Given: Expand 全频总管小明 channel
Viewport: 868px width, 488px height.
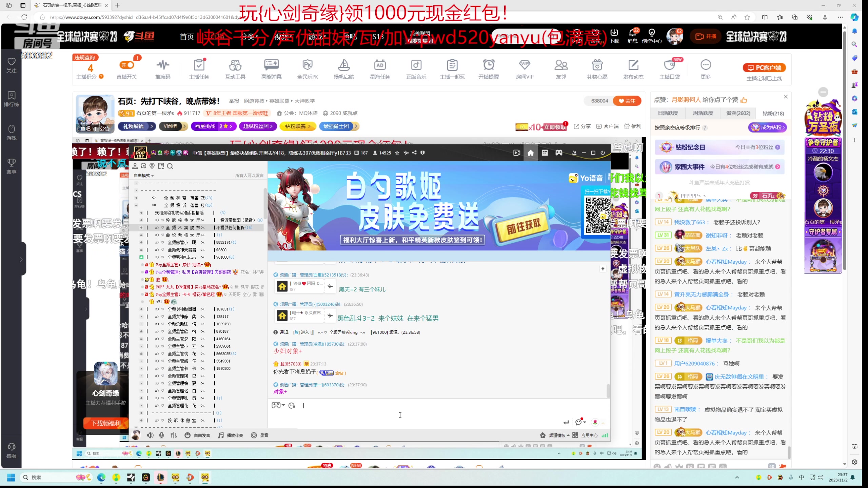Looking at the screenshot, I should click(141, 242).
